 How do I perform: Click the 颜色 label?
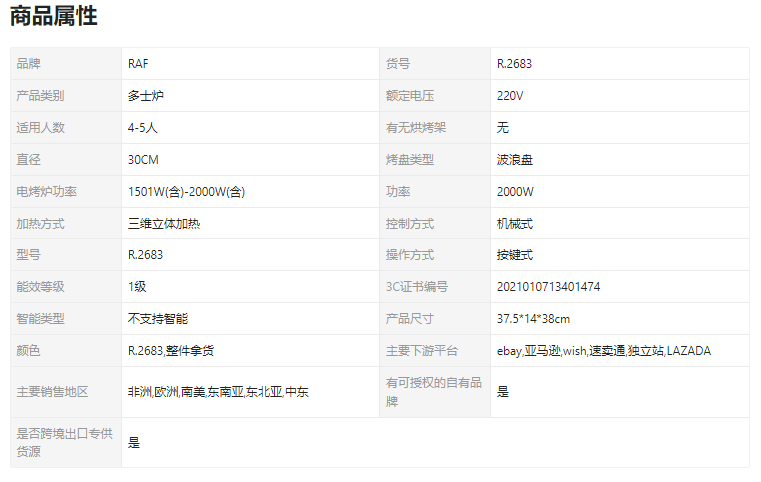coord(28,351)
